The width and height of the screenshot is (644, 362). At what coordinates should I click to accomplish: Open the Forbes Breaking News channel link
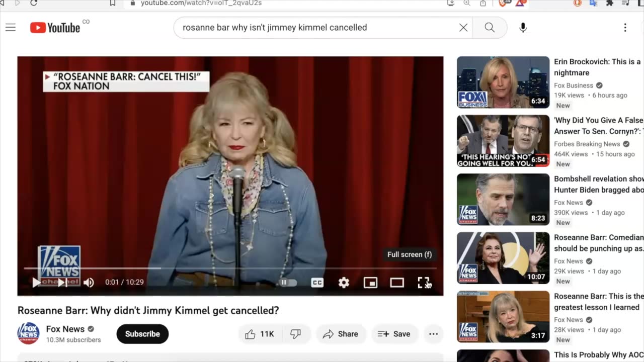tap(587, 144)
